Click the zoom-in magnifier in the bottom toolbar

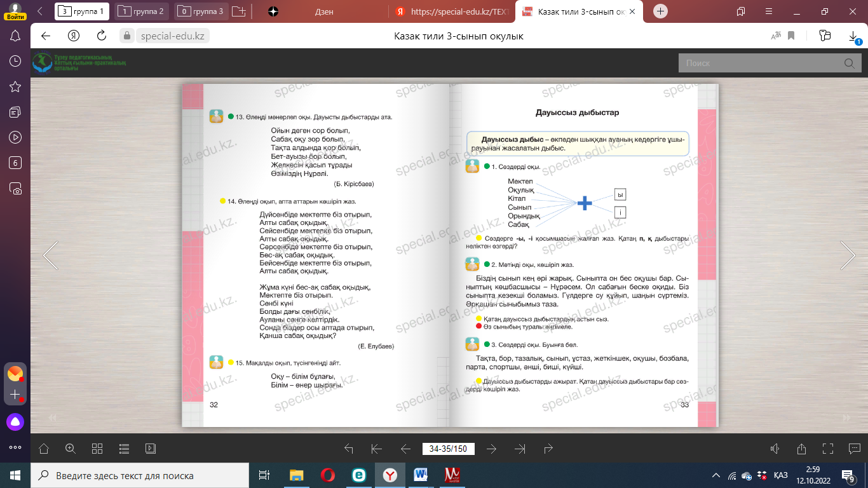coord(71,449)
